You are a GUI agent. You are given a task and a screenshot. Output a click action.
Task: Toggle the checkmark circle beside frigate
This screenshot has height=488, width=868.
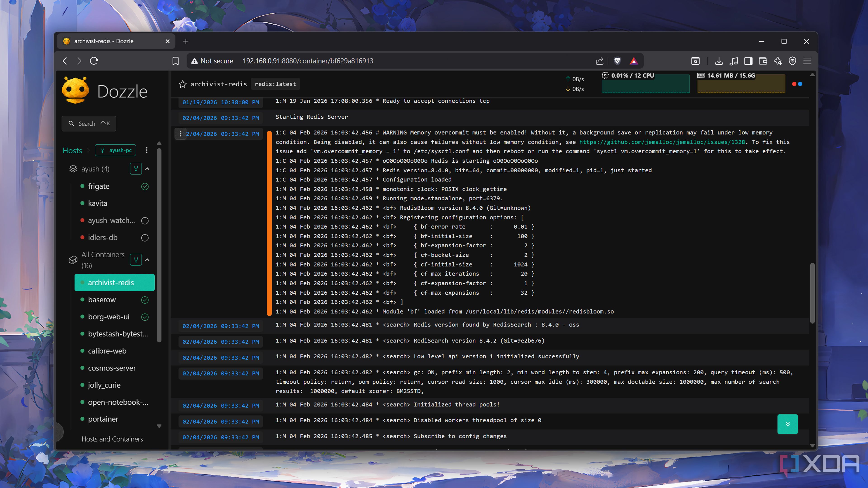click(145, 187)
